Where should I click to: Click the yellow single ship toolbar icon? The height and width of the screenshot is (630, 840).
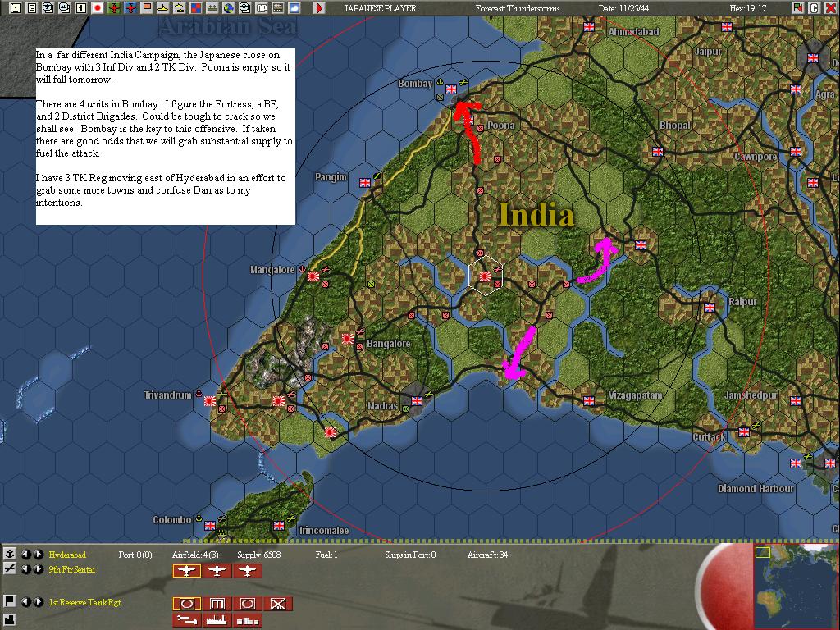(163, 7)
